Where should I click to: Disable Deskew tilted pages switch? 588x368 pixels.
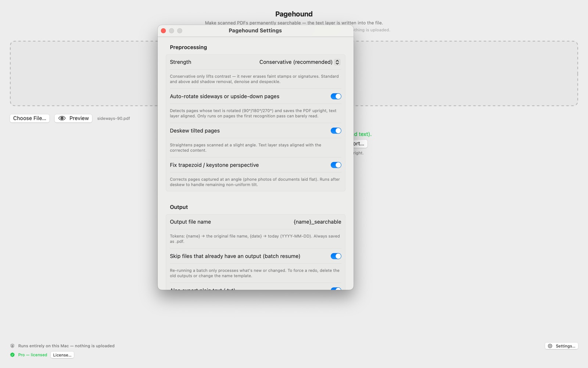[x=336, y=131]
